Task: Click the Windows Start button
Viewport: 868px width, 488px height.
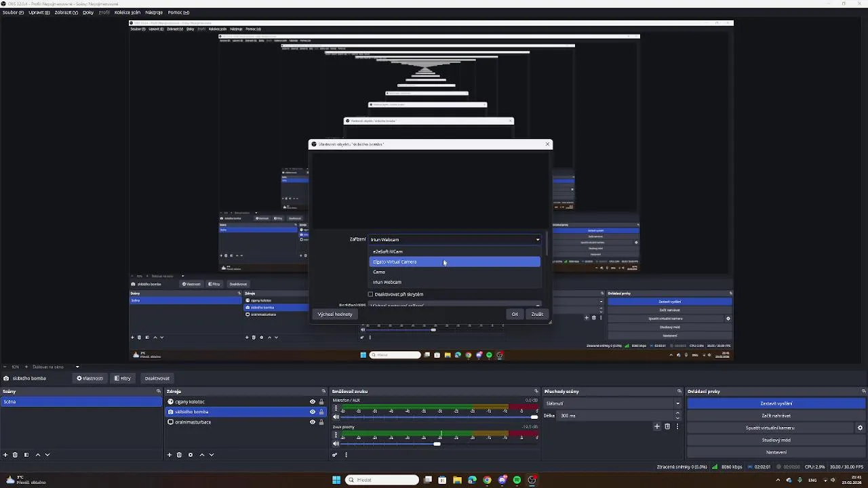Action: point(336,480)
